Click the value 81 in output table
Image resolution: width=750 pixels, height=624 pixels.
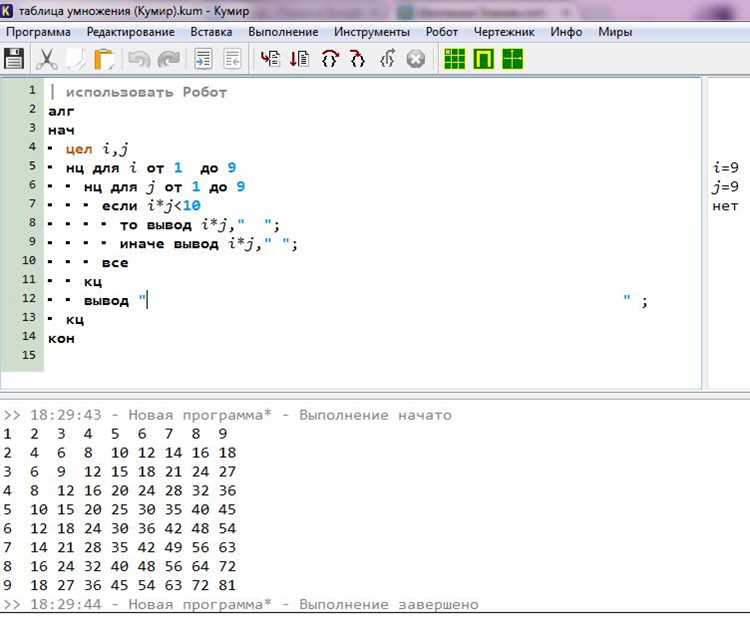tap(227, 585)
